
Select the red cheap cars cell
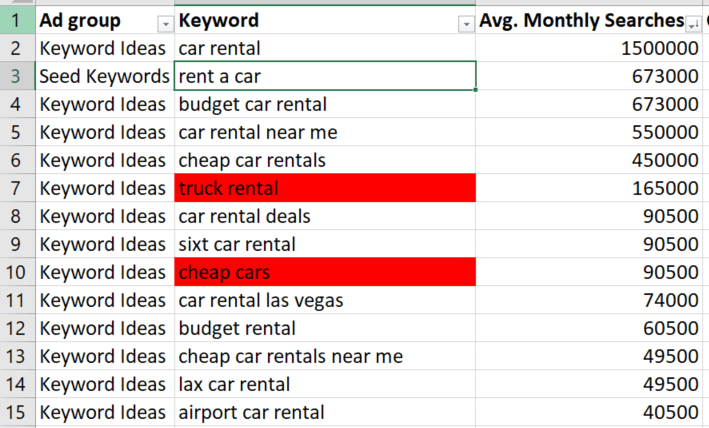(x=325, y=272)
